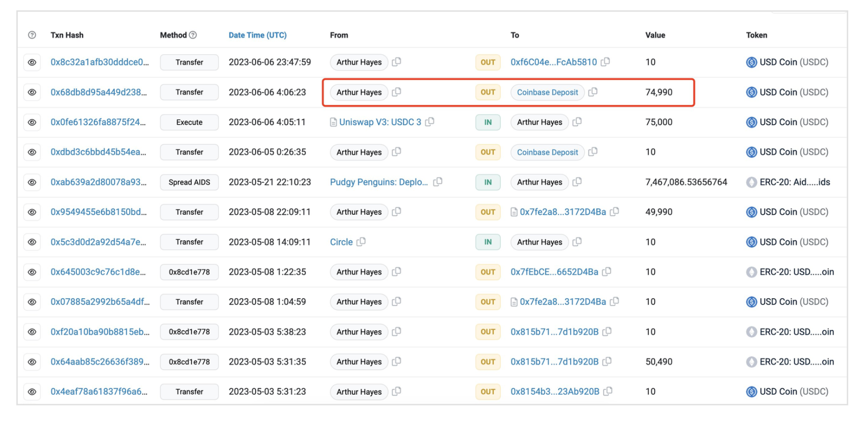Open the Circle address link

pos(341,242)
